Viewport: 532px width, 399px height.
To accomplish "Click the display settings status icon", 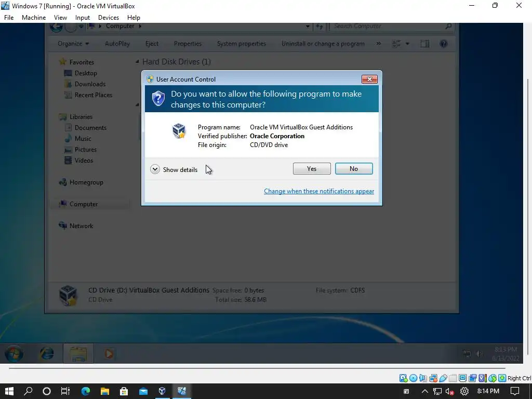I will 462,378.
